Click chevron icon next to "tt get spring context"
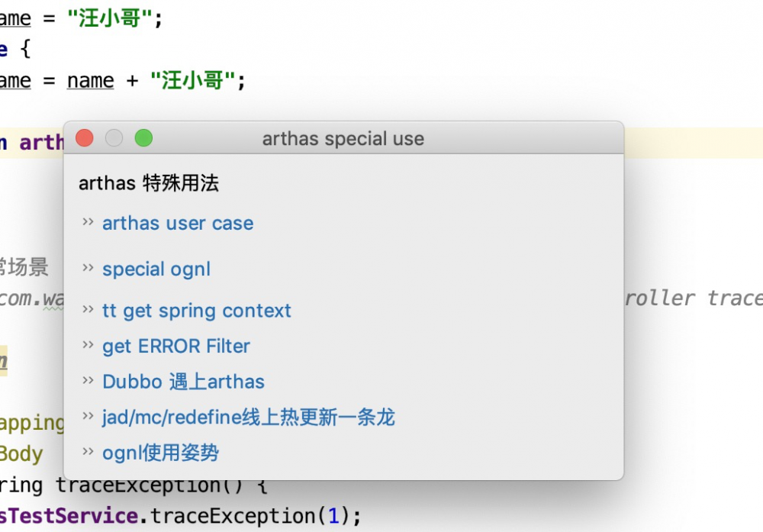This screenshot has width=763, height=532. tap(89, 310)
